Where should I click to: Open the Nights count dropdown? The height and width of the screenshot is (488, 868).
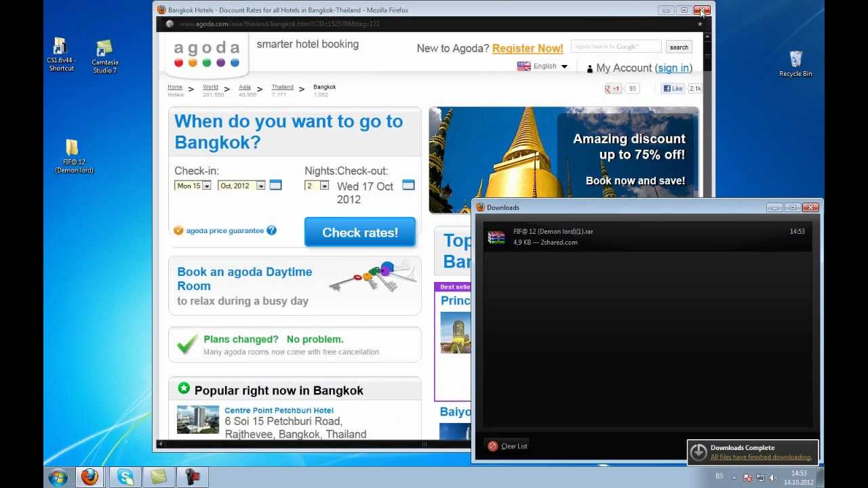[x=317, y=186]
